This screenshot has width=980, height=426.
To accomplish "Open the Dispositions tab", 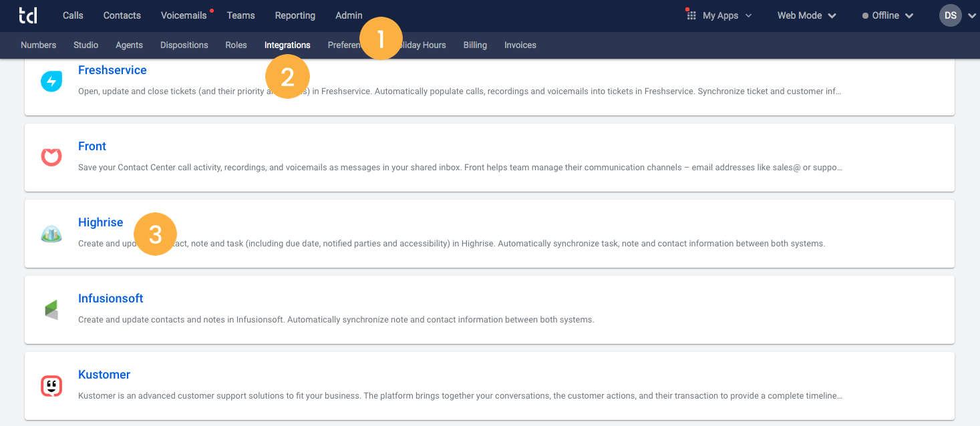I will click(x=184, y=45).
